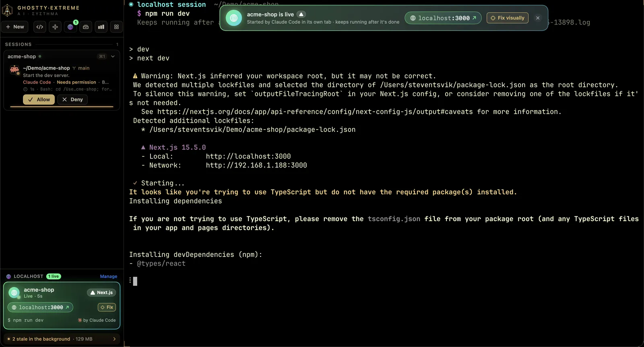
Task: Click 'Live · 5s' status in localhost card
Action: [33, 296]
